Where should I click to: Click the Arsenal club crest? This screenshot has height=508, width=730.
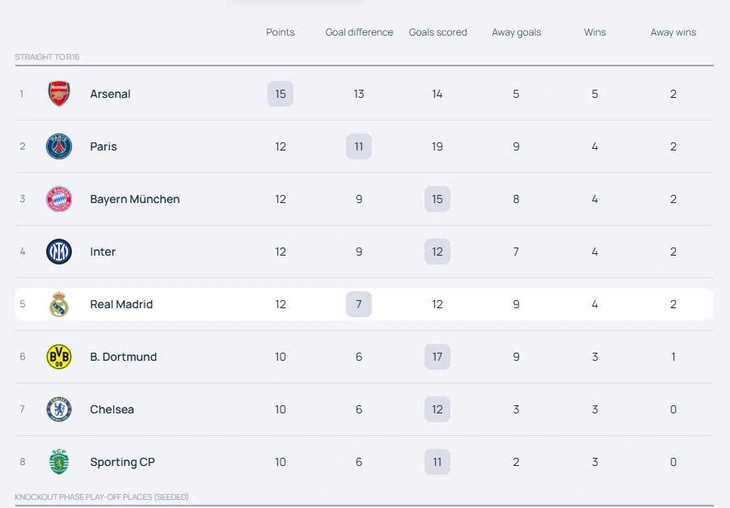(59, 94)
